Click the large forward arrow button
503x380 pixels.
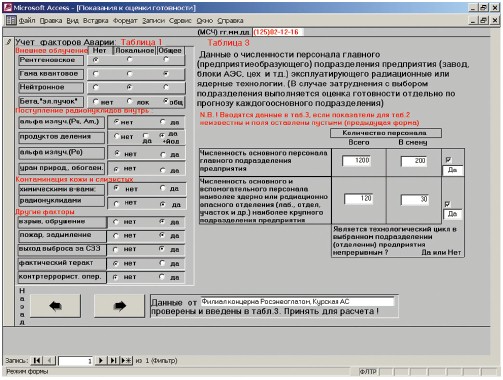(120, 305)
